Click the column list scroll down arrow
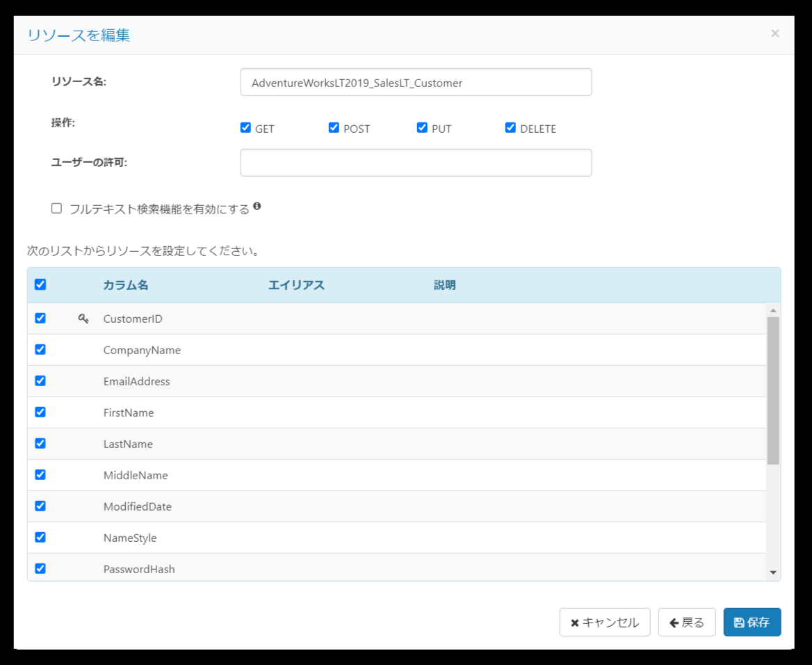The height and width of the screenshot is (665, 812). coord(773,572)
